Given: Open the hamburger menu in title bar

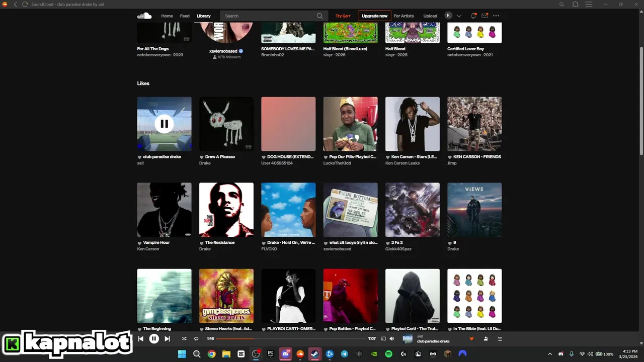Looking at the screenshot, I should [x=589, y=4].
